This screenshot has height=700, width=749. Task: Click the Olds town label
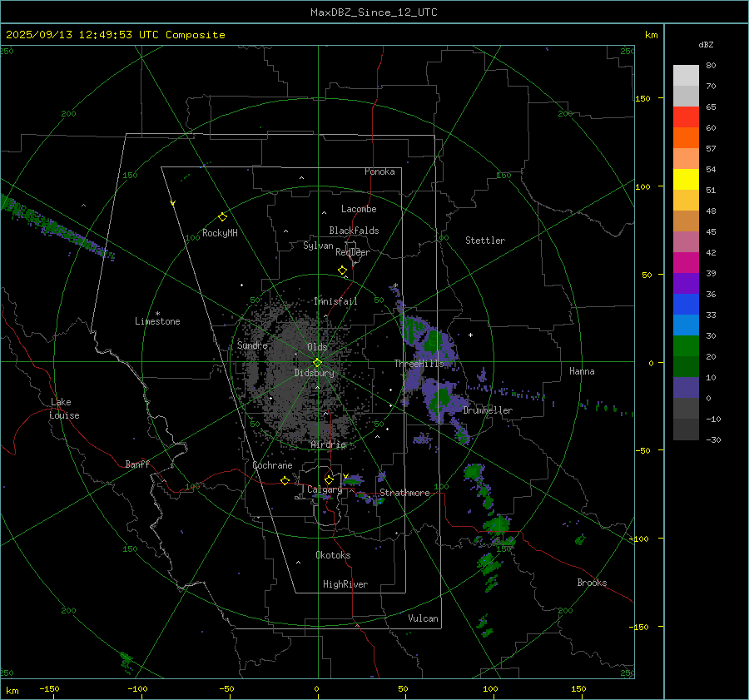click(317, 347)
